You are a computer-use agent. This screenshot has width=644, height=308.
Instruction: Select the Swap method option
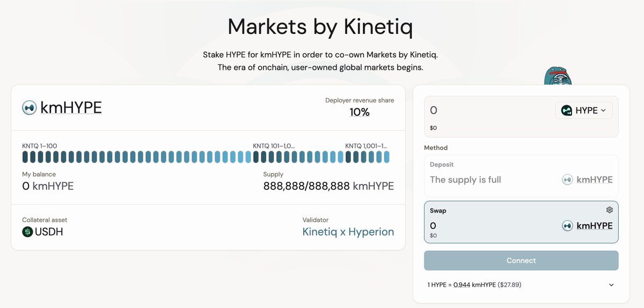(521, 222)
